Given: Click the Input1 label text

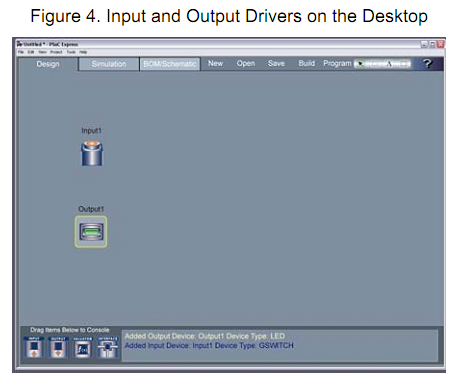Looking at the screenshot, I should click(91, 131).
